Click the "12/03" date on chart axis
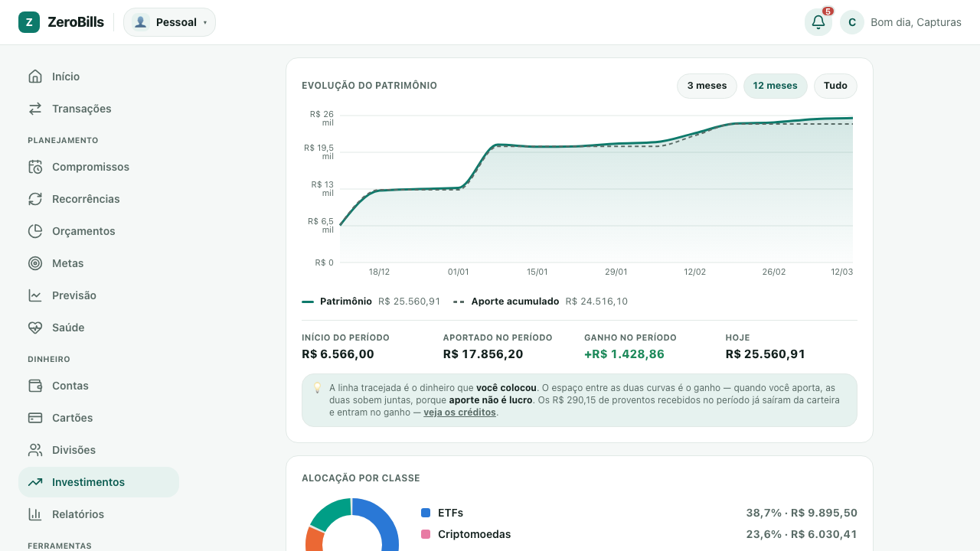 (x=842, y=272)
